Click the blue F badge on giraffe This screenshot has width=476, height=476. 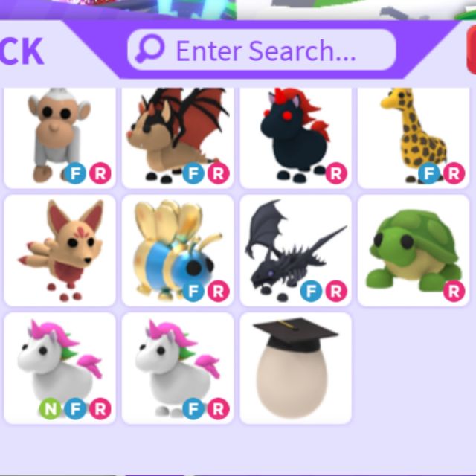click(429, 173)
